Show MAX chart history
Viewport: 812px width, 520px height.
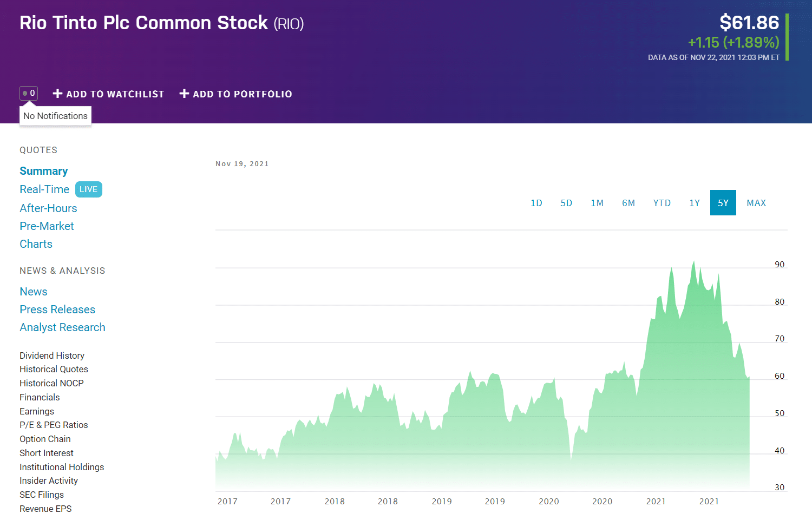tap(756, 203)
